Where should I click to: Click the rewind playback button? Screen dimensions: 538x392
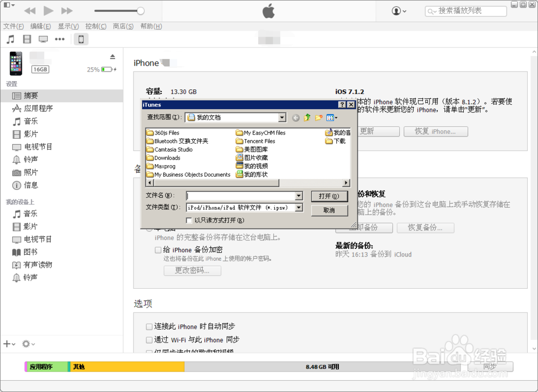coord(30,11)
